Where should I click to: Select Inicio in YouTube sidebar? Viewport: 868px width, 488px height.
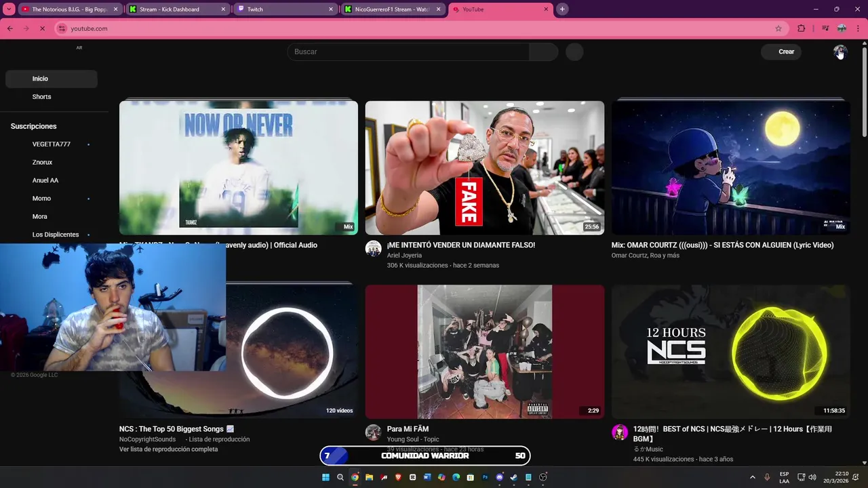[x=52, y=79]
